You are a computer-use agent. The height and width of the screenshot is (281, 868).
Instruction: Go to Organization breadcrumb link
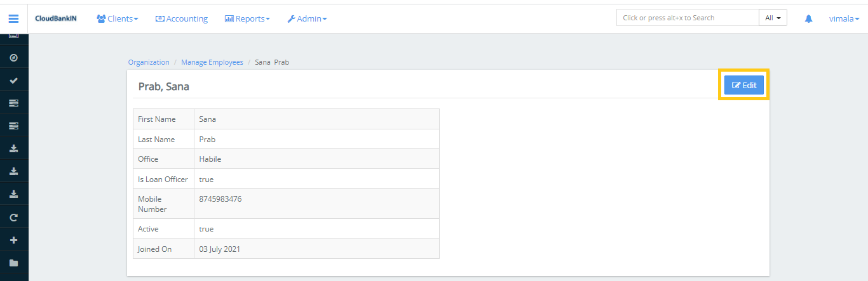[149, 62]
